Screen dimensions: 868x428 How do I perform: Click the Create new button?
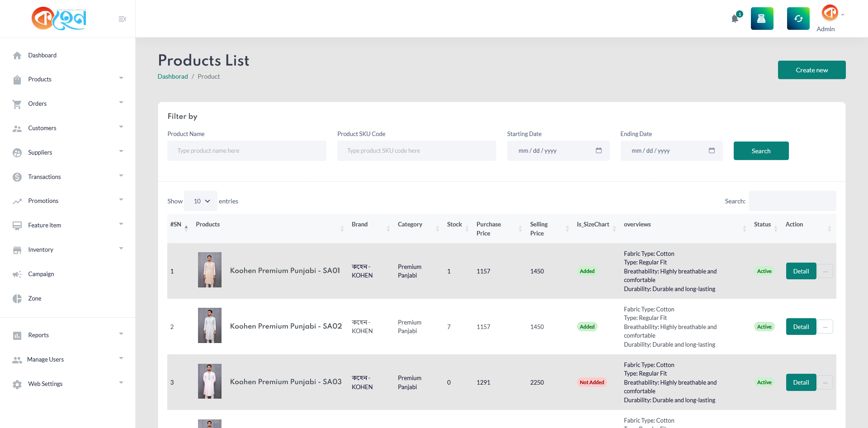coord(811,70)
